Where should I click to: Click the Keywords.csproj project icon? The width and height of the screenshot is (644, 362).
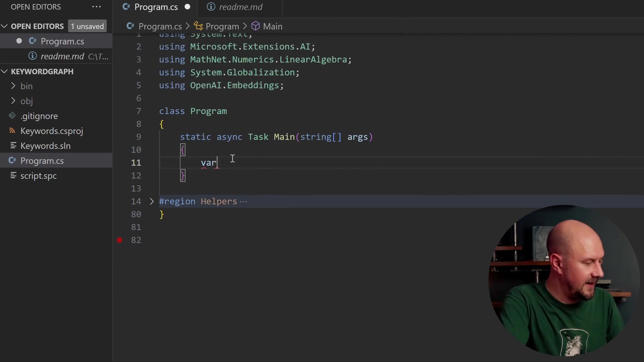(x=12, y=131)
